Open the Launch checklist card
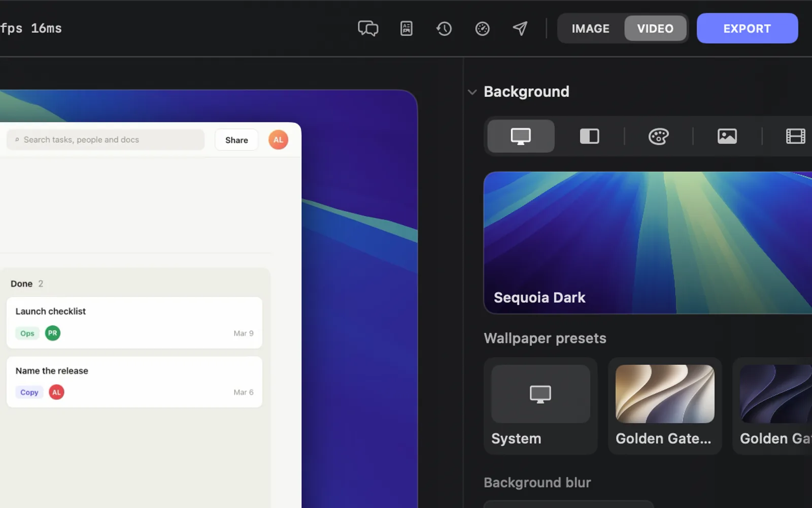Screen dimensions: 812x508 pos(134,323)
